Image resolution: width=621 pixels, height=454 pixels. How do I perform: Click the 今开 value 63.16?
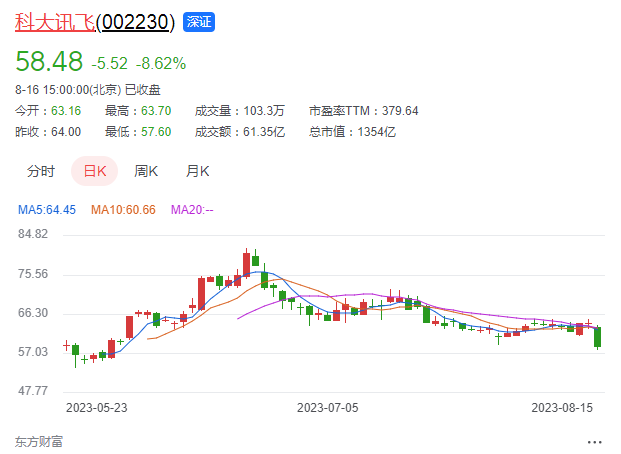coord(66,111)
